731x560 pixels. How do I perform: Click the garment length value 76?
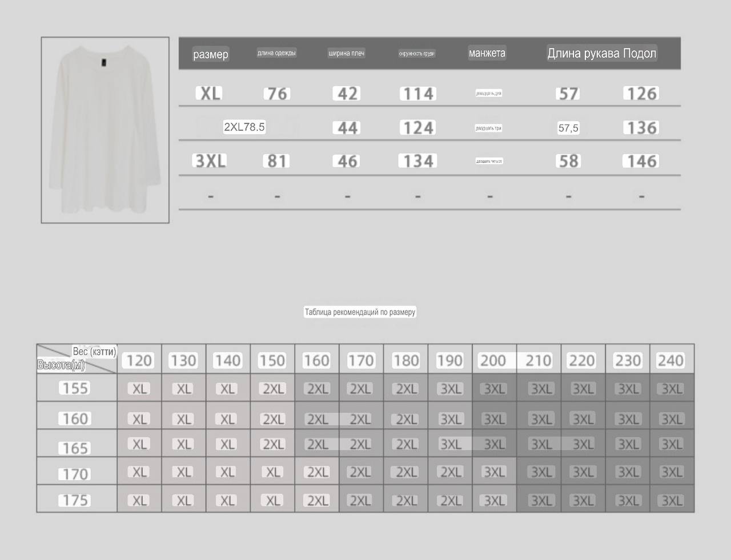point(277,93)
